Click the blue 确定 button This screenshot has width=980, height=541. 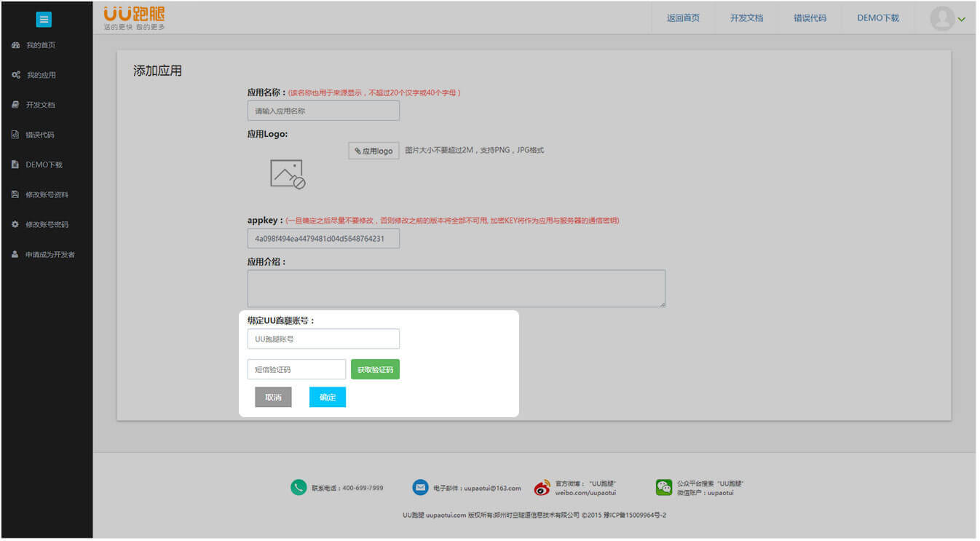coord(328,397)
